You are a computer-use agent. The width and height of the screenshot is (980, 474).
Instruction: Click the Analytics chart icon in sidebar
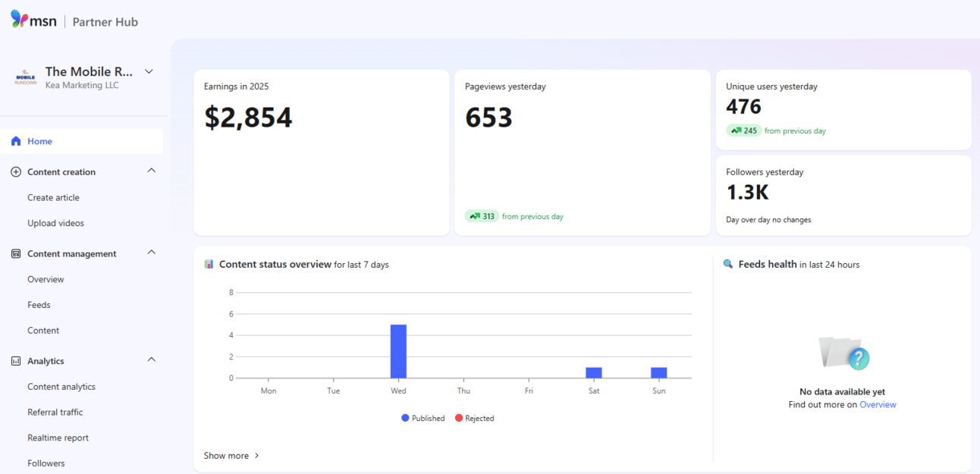pyautogui.click(x=16, y=361)
